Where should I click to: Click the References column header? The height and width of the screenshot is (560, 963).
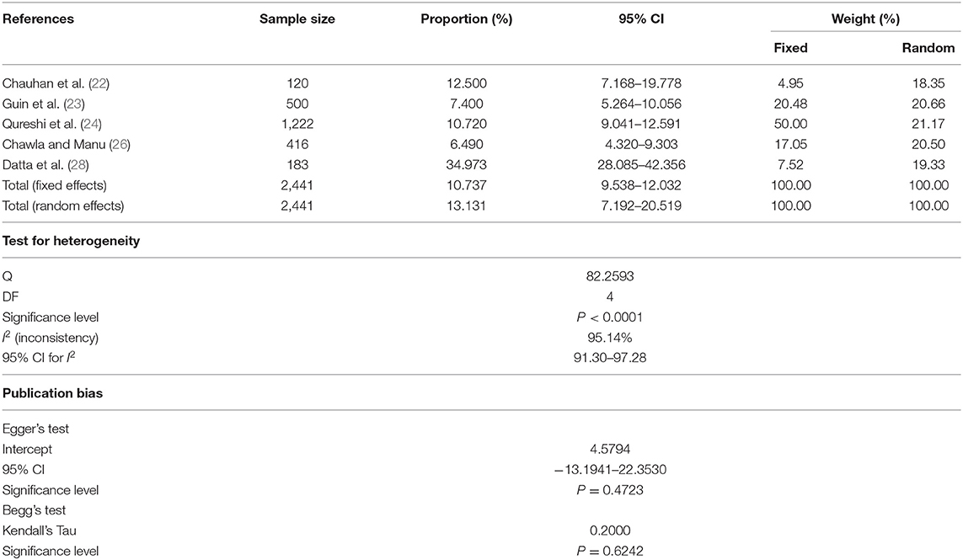click(38, 19)
